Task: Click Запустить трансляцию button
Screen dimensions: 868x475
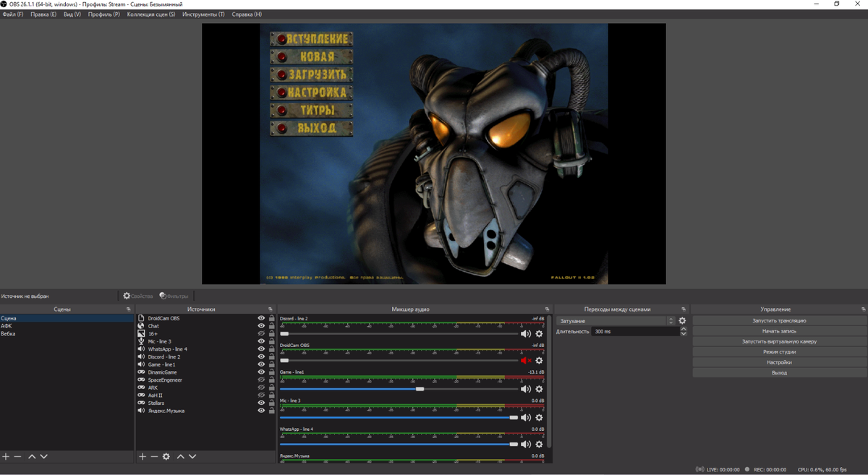Action: point(779,320)
